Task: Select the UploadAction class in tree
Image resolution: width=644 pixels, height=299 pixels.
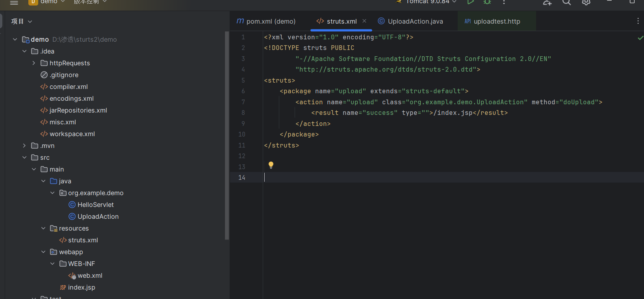Action: tap(98, 216)
